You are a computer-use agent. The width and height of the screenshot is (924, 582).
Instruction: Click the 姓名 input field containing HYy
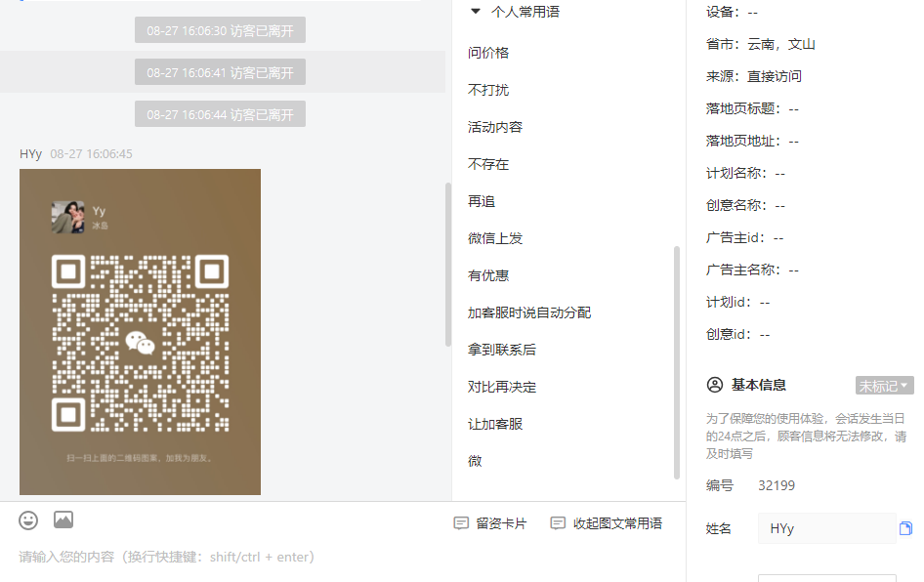pyautogui.click(x=826, y=528)
